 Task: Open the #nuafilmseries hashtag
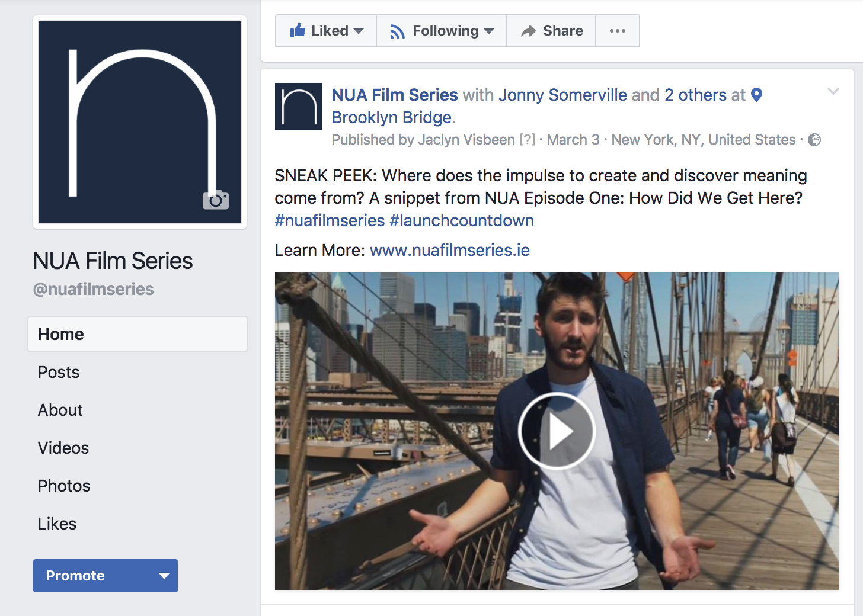[x=329, y=220]
